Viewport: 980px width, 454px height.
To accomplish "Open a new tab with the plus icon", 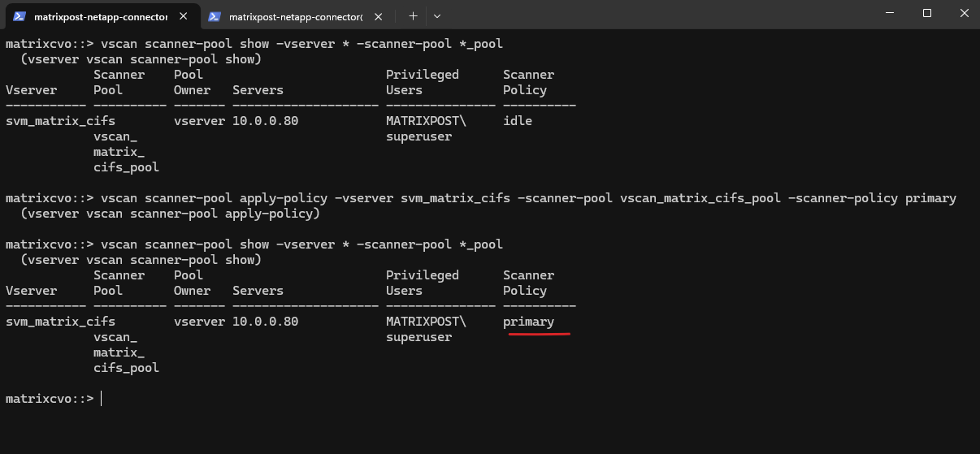I will point(413,16).
